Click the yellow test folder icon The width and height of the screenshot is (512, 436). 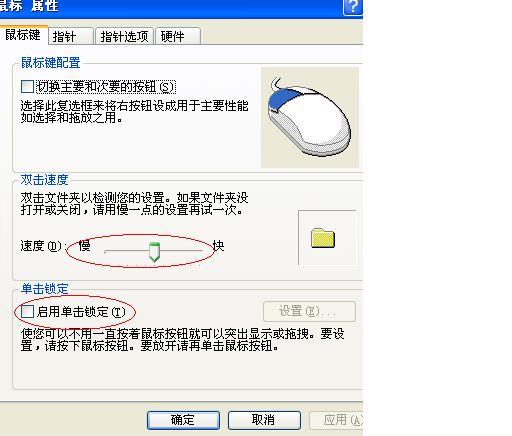(x=323, y=238)
